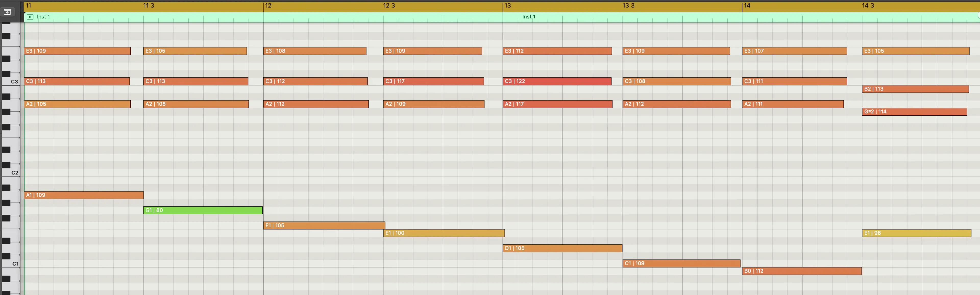Select the C1 note with velocity 109
This screenshot has height=295, width=980.
click(681, 263)
